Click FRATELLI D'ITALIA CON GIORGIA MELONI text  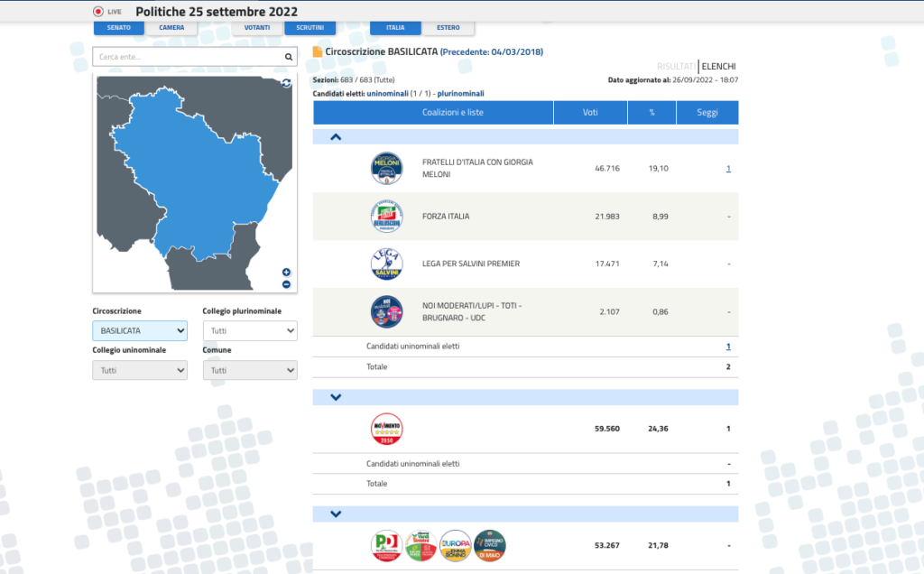coord(477,168)
